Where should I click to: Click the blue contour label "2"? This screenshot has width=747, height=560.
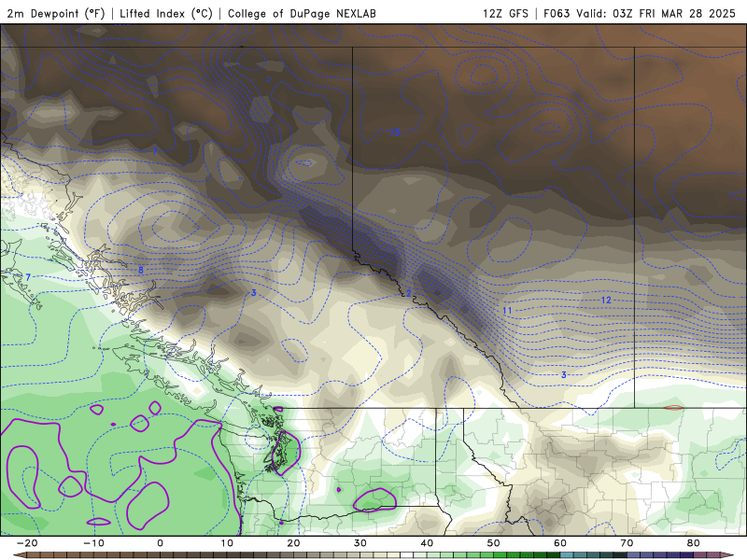click(x=408, y=293)
